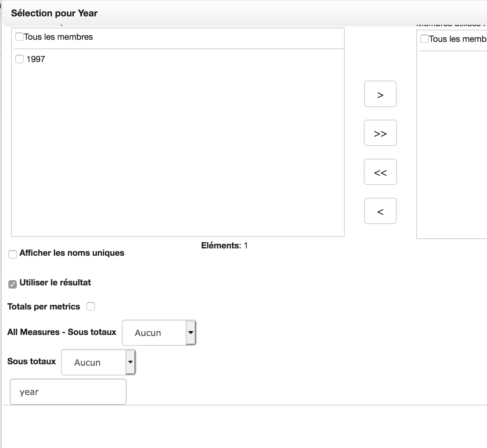Click the > move right button

[380, 94]
